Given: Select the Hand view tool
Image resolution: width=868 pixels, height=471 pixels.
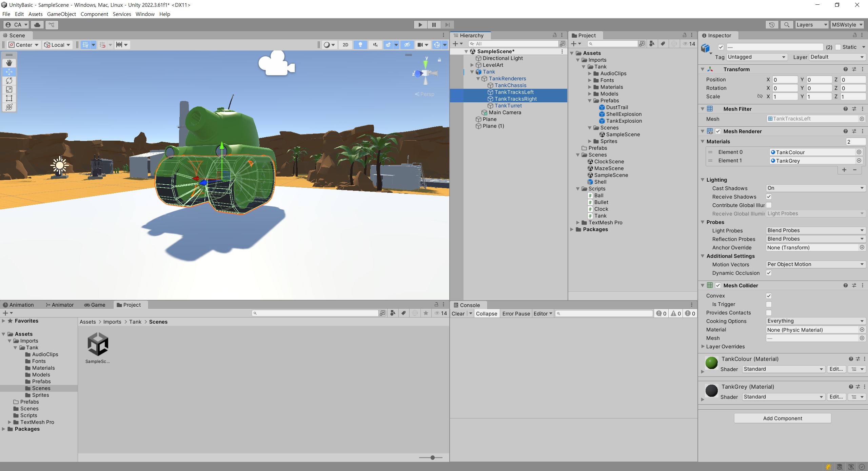Looking at the screenshot, I should pos(9,63).
